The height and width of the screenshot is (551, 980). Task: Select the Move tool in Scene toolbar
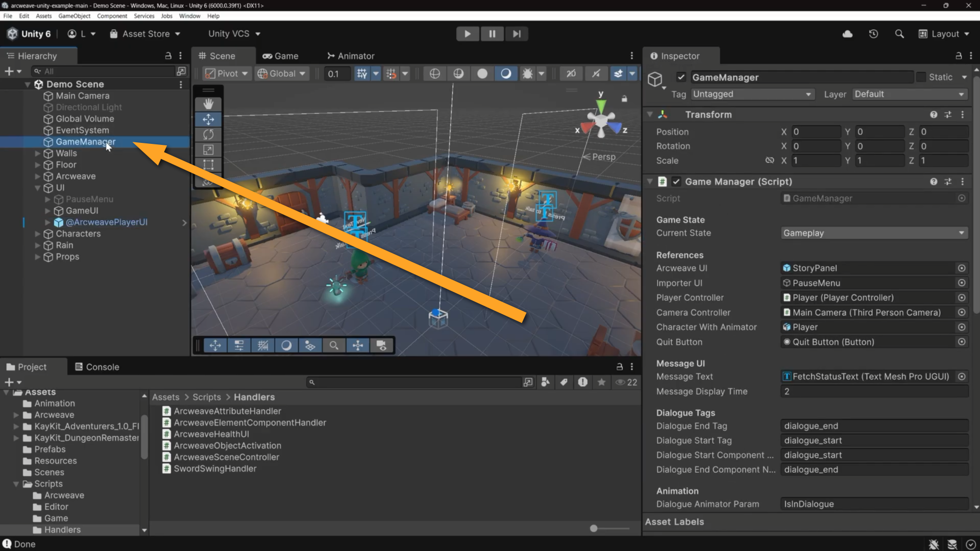point(208,119)
